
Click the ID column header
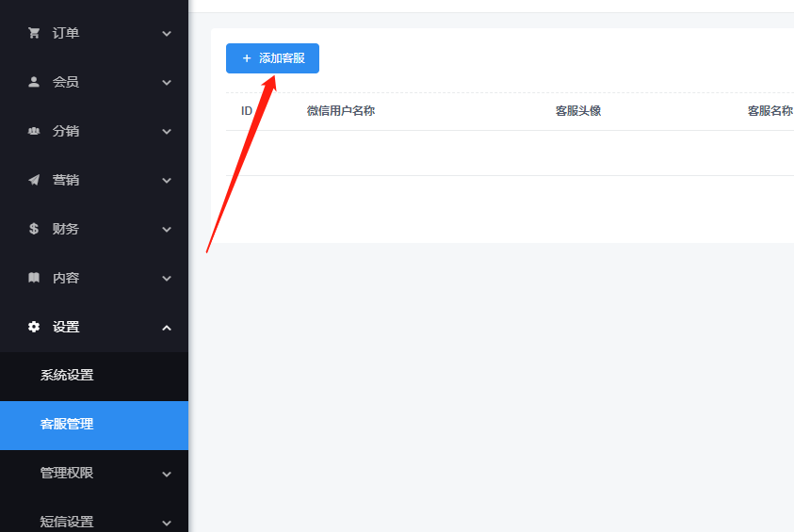pyautogui.click(x=247, y=111)
